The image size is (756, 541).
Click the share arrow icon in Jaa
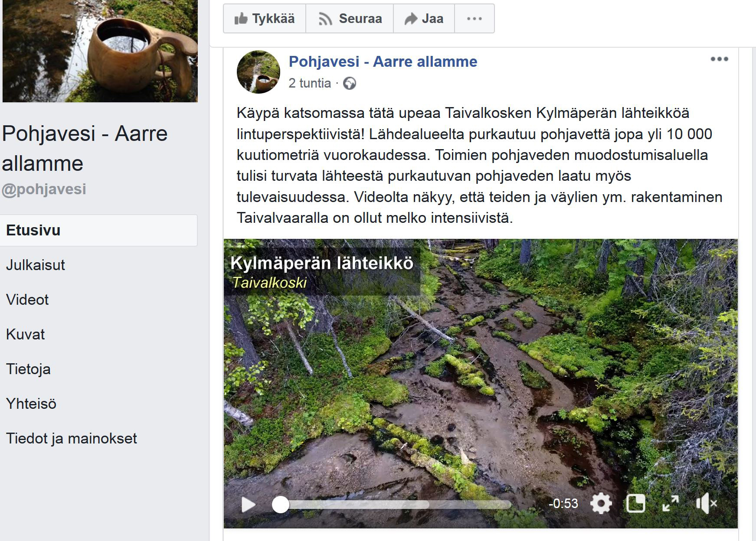(x=410, y=19)
